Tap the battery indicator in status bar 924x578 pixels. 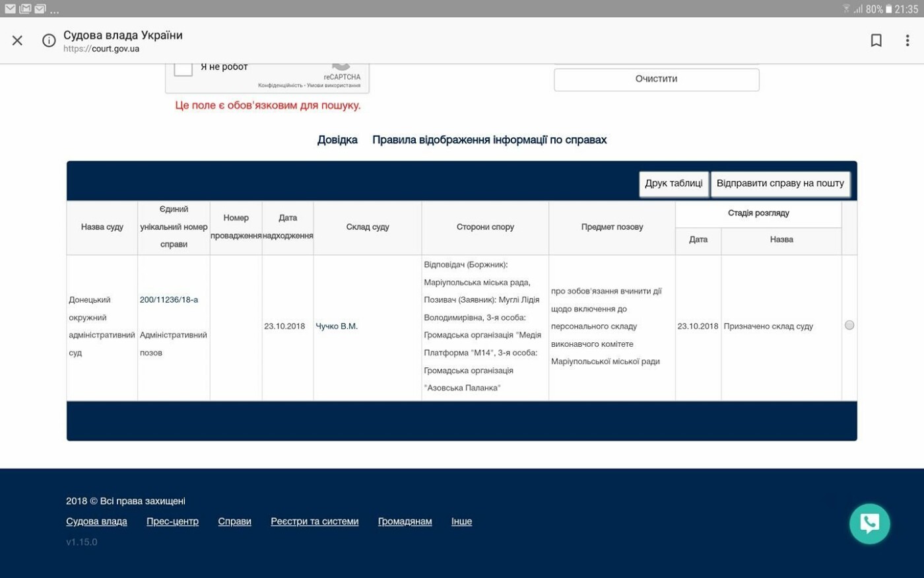(x=888, y=9)
